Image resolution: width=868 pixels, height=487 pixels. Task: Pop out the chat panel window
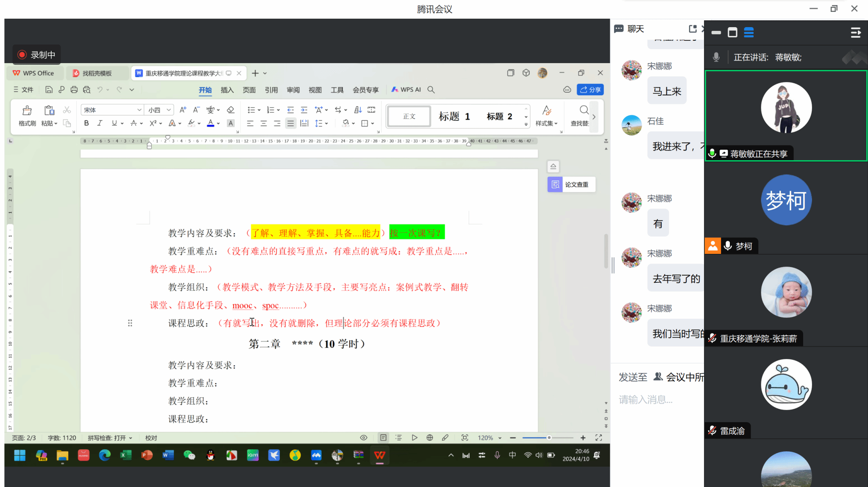tap(693, 29)
